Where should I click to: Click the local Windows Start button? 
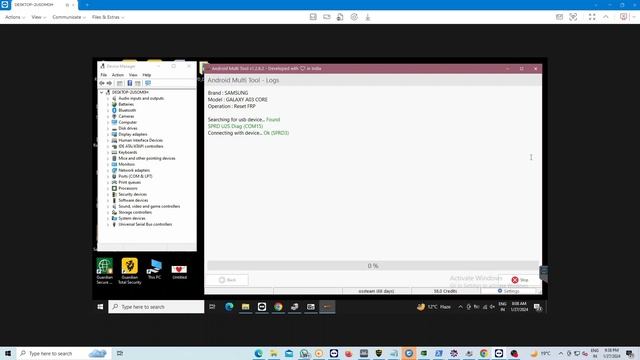point(8,353)
